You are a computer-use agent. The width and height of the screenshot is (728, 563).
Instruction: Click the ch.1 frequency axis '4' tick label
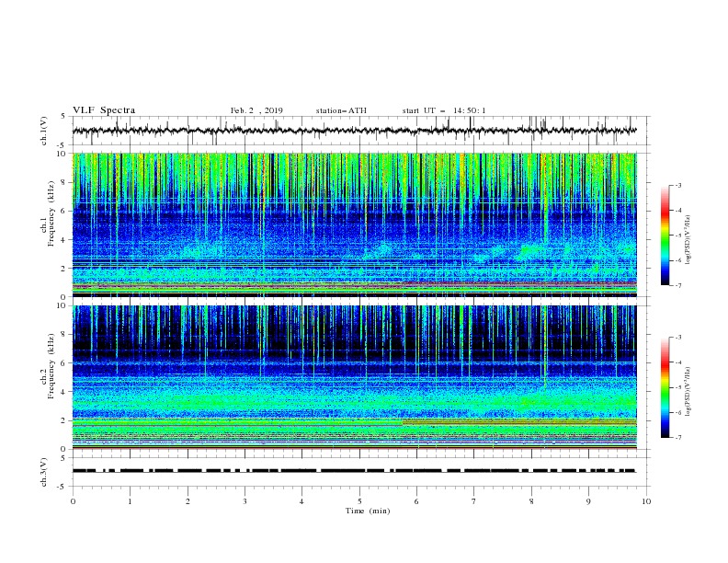click(x=63, y=240)
